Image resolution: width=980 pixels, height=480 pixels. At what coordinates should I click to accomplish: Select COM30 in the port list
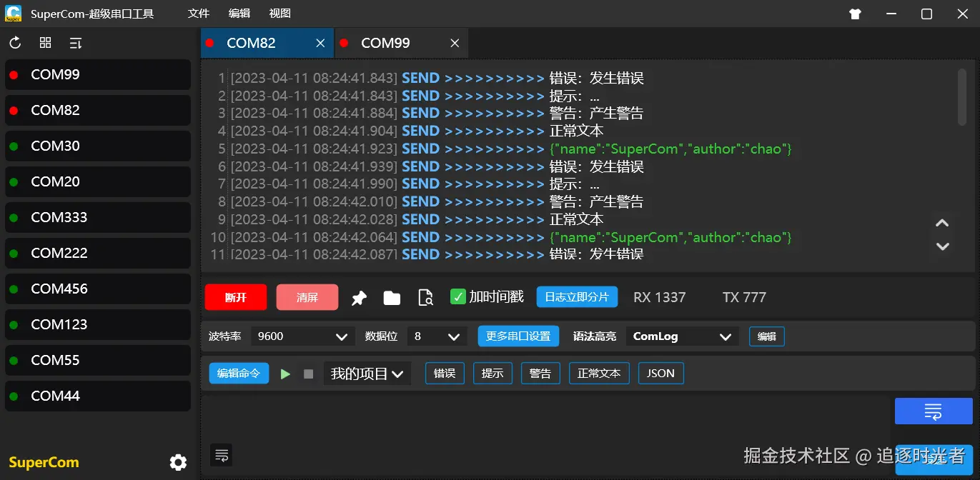coord(98,146)
